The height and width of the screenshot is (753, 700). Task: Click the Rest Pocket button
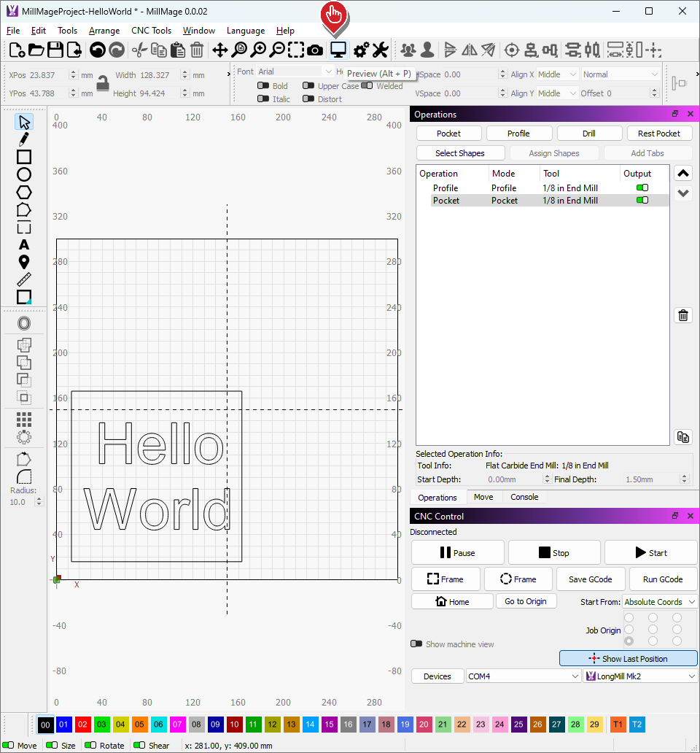pyautogui.click(x=658, y=134)
